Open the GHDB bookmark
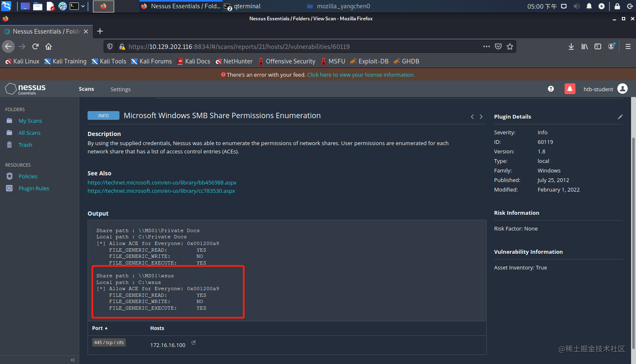The image size is (636, 364). coord(407,61)
